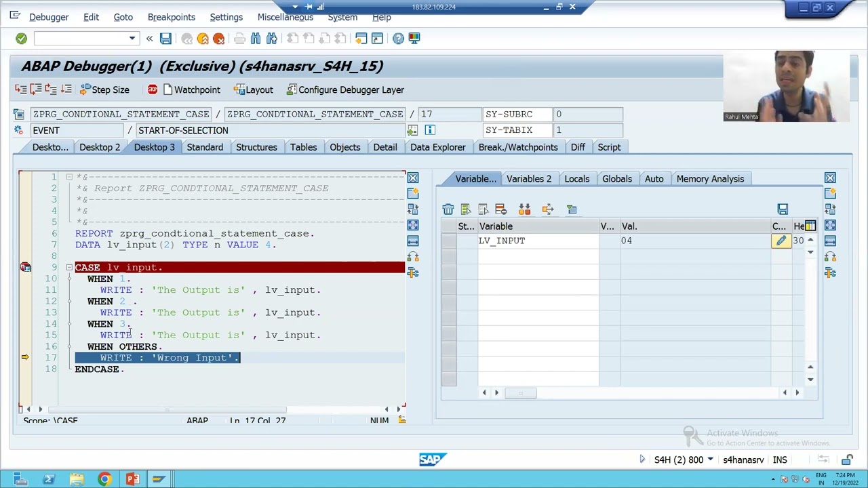The image size is (868, 488).
Task: Select the Memory Analysis tab
Action: pyautogui.click(x=710, y=179)
